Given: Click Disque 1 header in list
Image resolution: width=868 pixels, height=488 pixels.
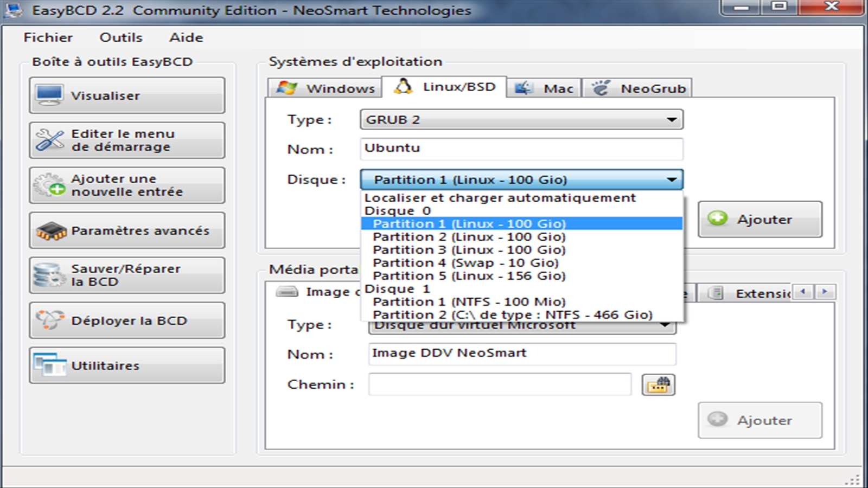Looking at the screenshot, I should tap(521, 288).
